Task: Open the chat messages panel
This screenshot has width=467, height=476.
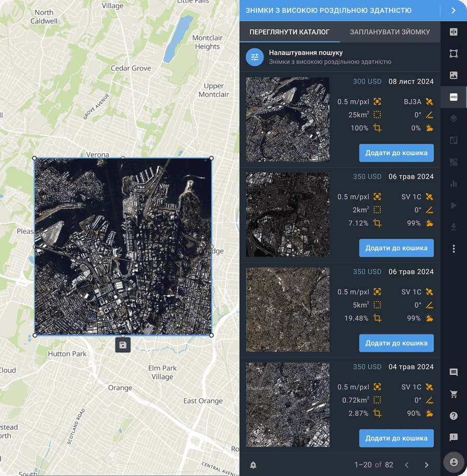Action: [454, 373]
